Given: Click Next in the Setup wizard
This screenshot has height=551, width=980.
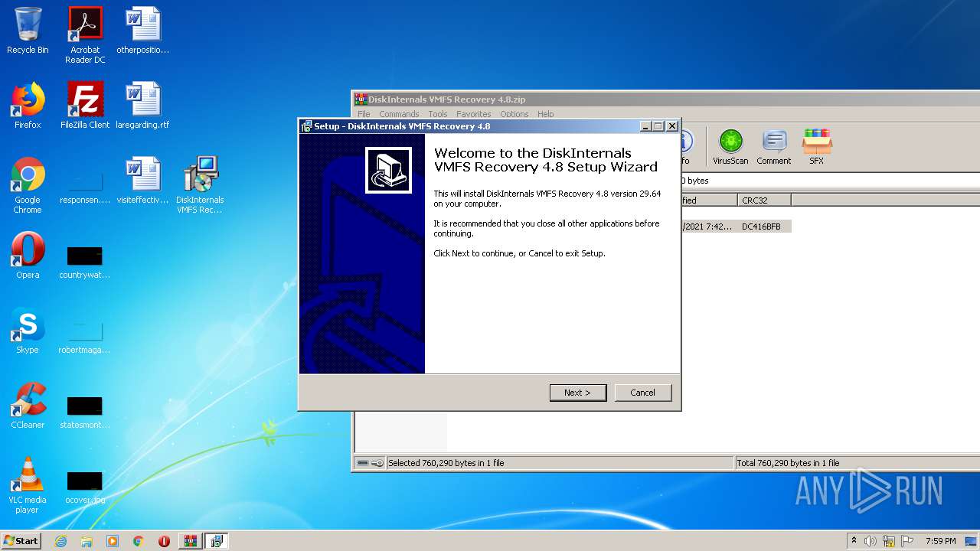Looking at the screenshot, I should [x=578, y=393].
